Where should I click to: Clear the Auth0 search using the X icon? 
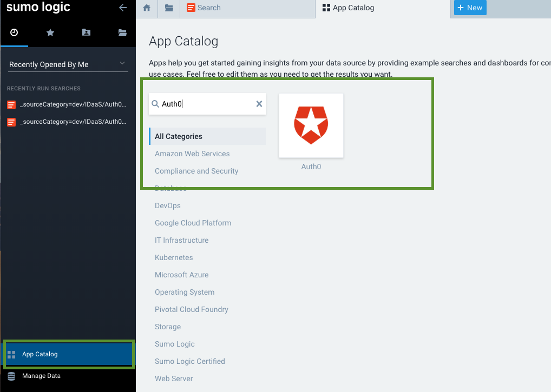pos(259,104)
